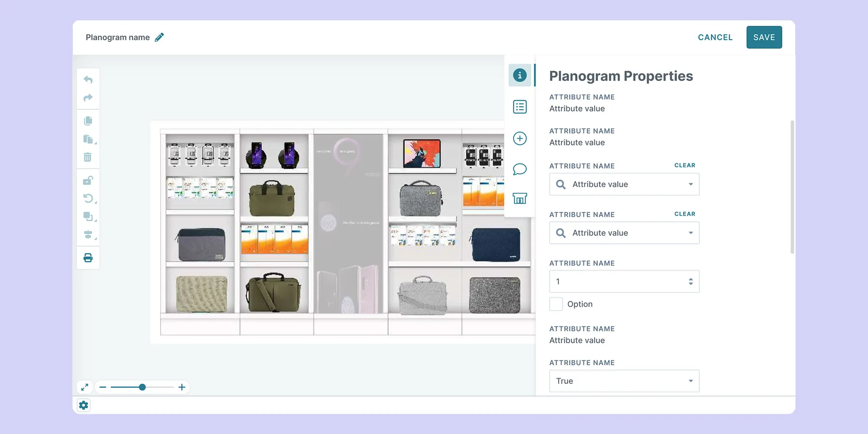Click the add plus circle icon
868x434 pixels.
(519, 138)
